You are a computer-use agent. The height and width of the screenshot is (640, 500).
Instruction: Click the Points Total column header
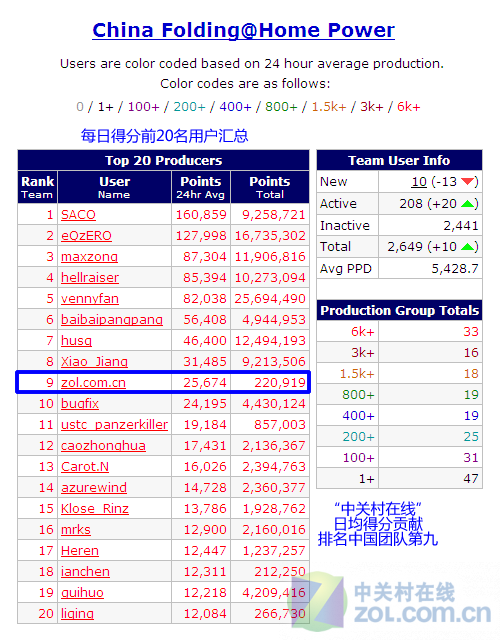click(x=270, y=187)
